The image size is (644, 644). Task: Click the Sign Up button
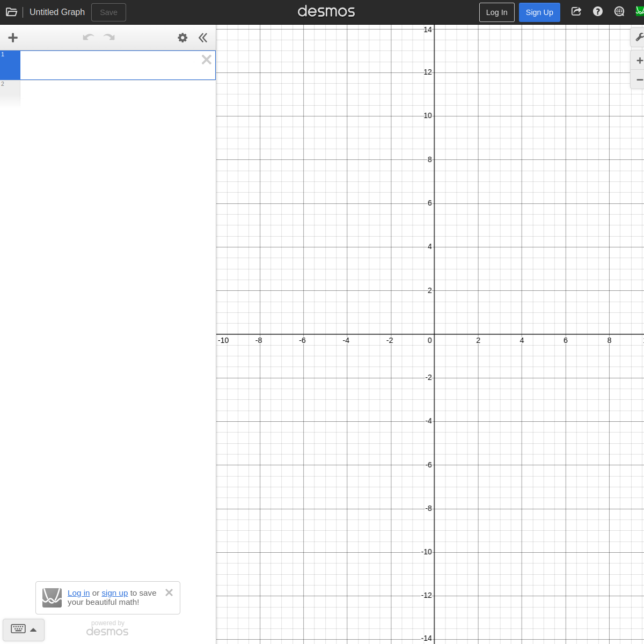coord(539,12)
